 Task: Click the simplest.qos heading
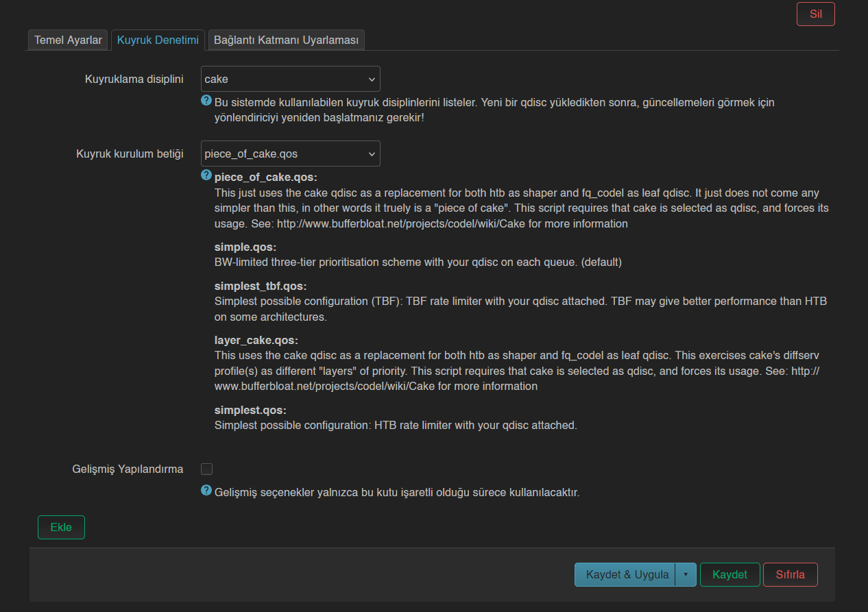pos(250,410)
